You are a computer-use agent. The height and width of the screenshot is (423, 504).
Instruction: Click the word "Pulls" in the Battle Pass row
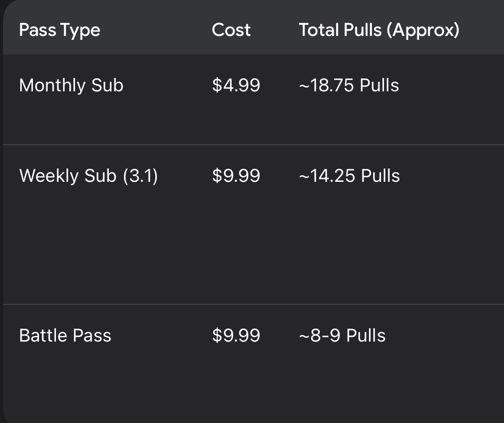pyautogui.click(x=366, y=336)
